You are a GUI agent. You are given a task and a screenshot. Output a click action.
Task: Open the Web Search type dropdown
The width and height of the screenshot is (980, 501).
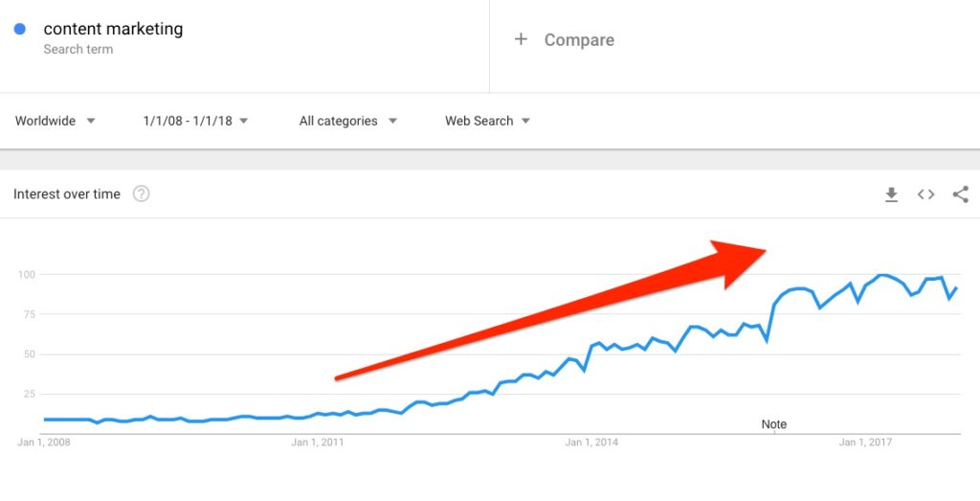point(487,121)
